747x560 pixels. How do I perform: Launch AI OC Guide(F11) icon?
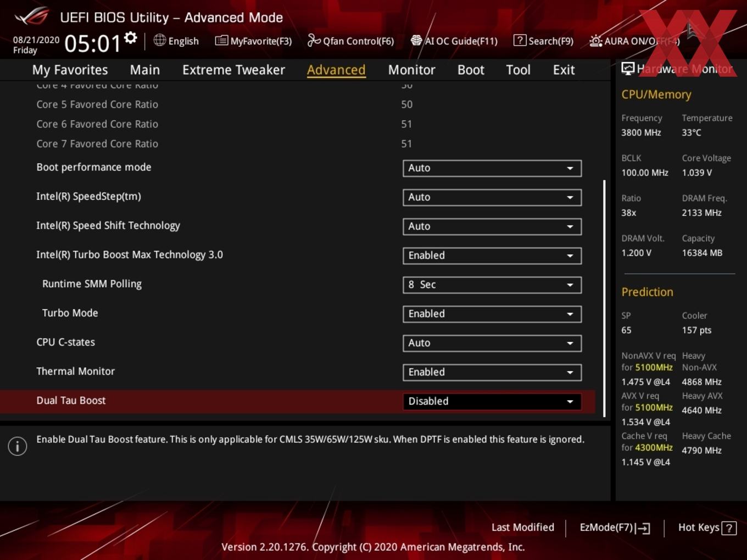(416, 40)
